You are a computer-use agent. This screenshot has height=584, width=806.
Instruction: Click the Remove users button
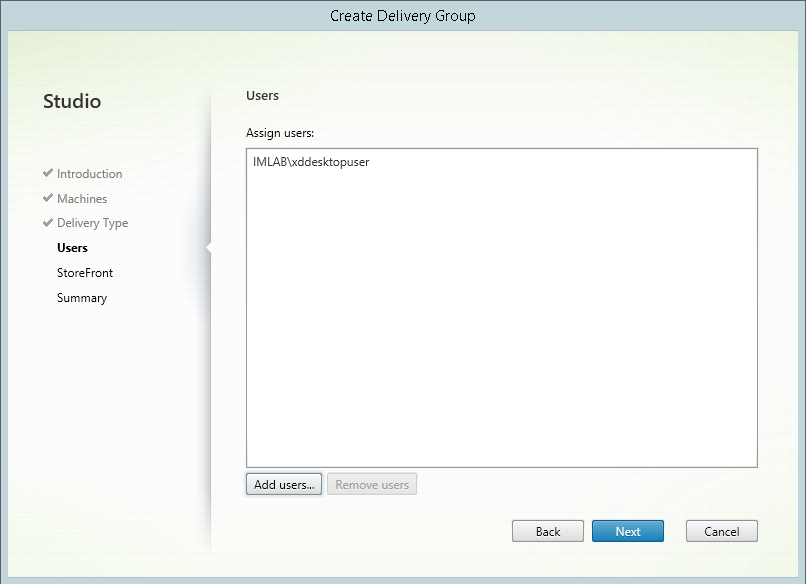coord(372,484)
